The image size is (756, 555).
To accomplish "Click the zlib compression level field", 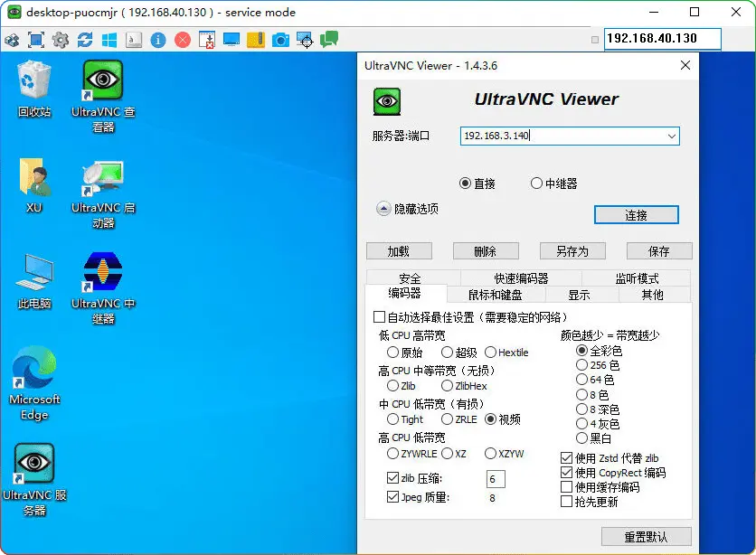I will (x=496, y=479).
